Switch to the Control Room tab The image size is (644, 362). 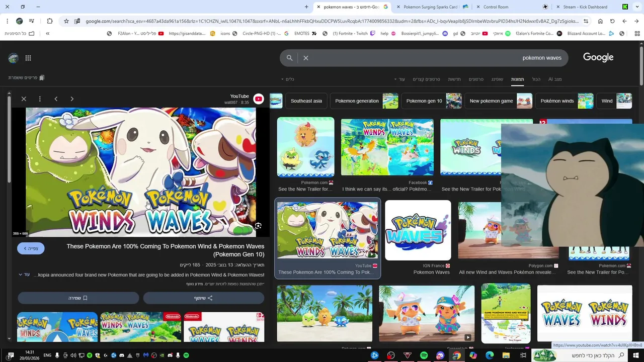click(512, 7)
